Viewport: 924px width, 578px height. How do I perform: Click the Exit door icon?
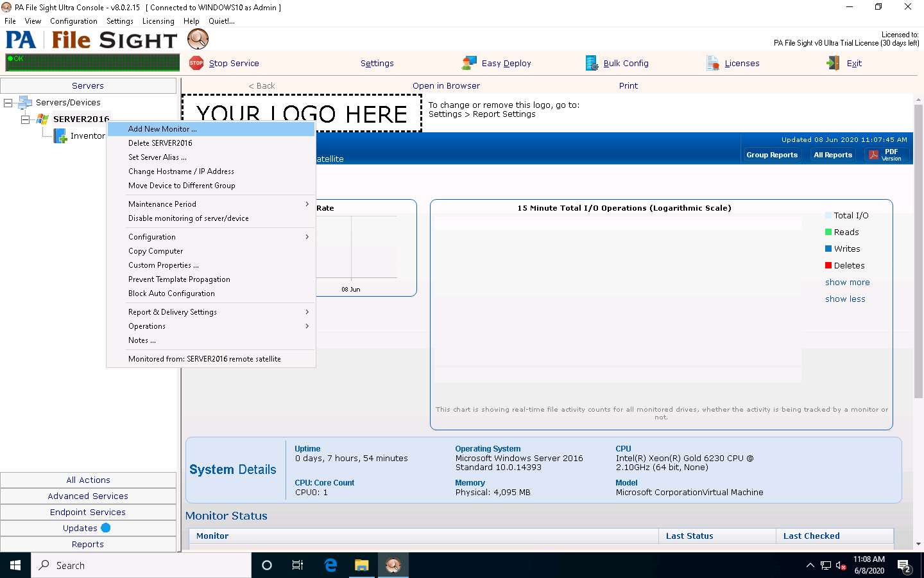pos(833,63)
